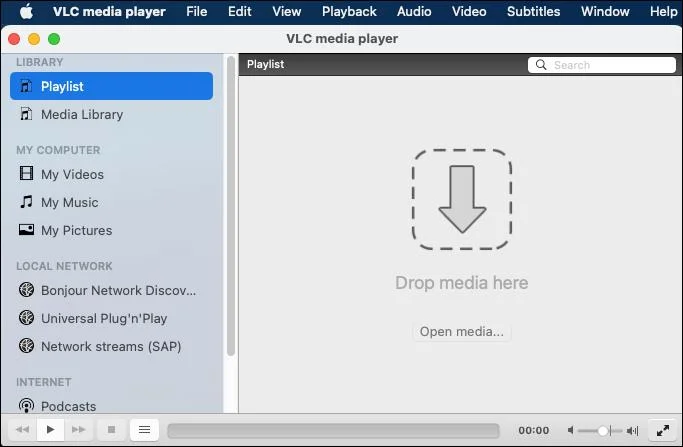Toggle the playlist view button
683x447 pixels.
tap(144, 430)
